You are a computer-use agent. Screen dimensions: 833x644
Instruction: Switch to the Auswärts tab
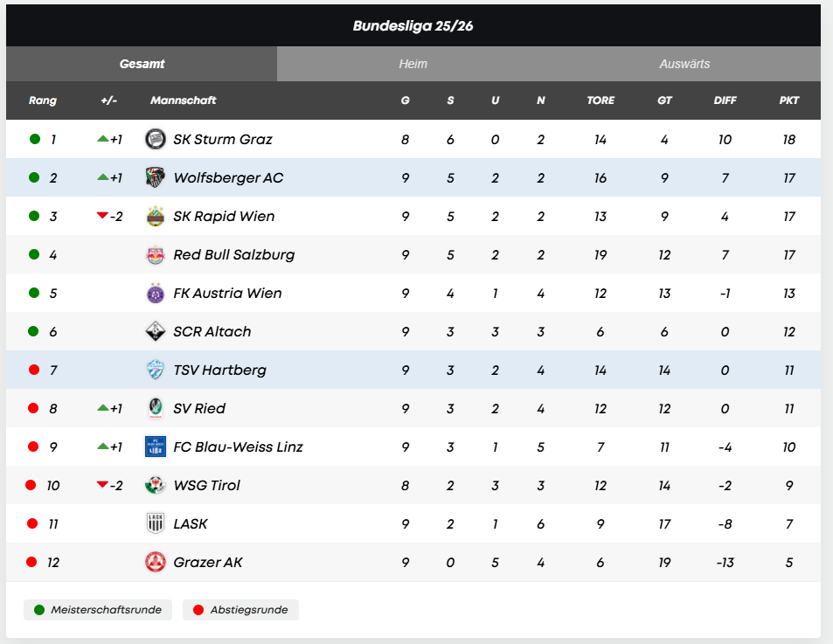click(x=684, y=64)
